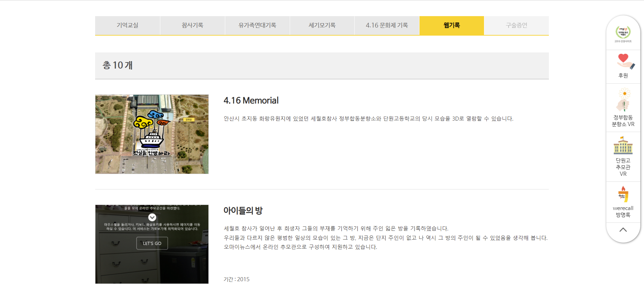644x297 pixels.
Task: Go to the 세기모기록 tab
Action: (x=322, y=25)
